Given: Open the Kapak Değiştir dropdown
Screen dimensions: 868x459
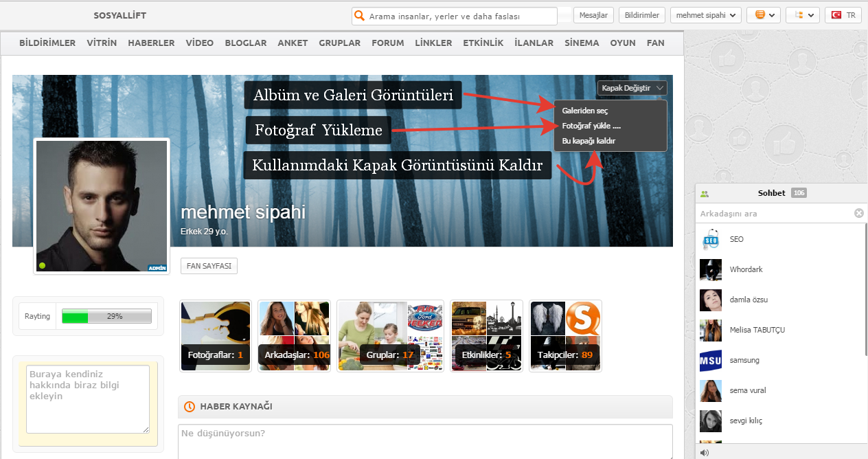Looking at the screenshot, I should (632, 88).
